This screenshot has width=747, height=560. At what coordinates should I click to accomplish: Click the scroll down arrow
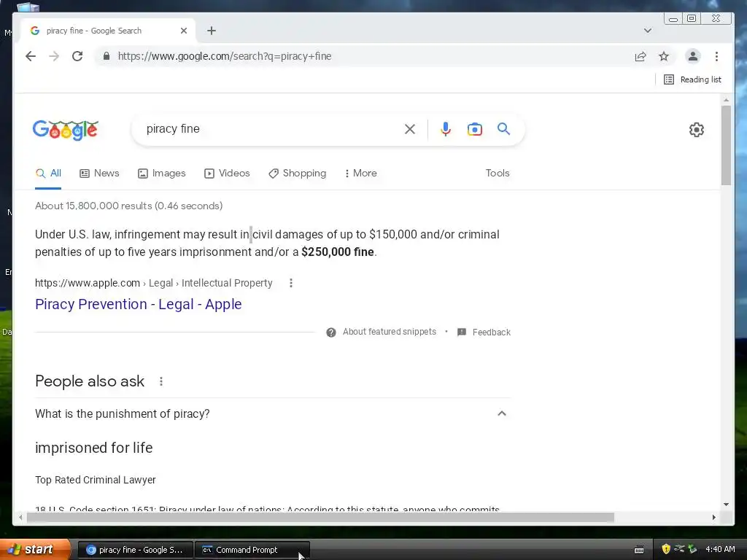(x=726, y=505)
